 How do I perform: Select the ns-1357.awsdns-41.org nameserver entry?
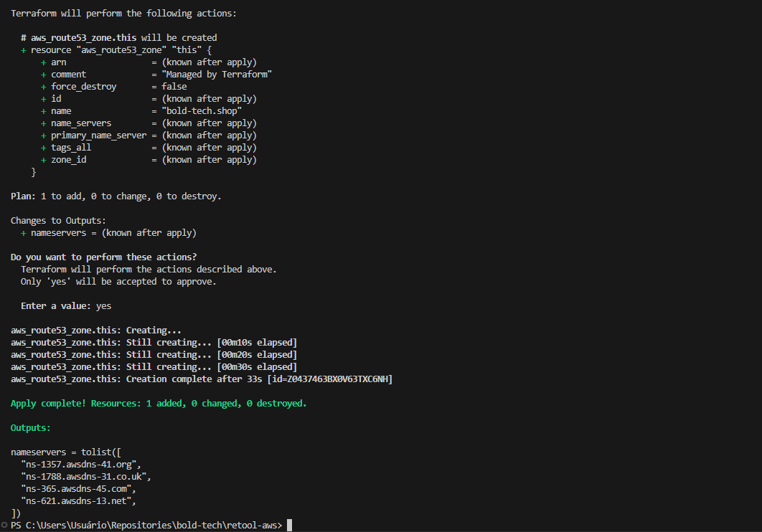click(x=79, y=464)
